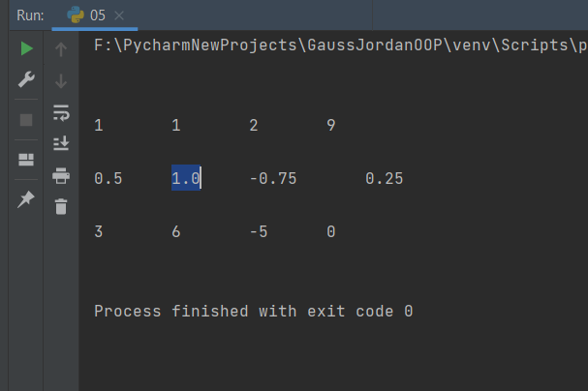Click the Run: panel label
This screenshot has height=391, width=588.
point(30,15)
